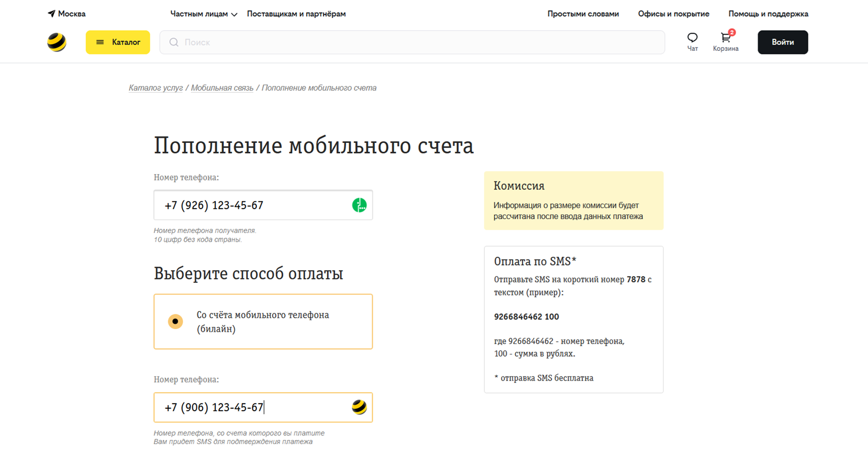868x451 pixels.
Task: Click the location arrow icon next to Москва
Action: point(52,14)
